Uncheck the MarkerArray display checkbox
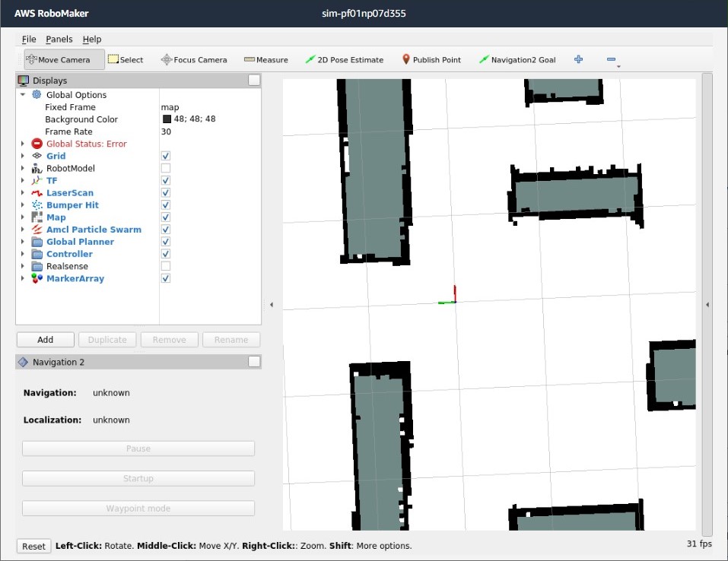This screenshot has width=728, height=561. (166, 278)
